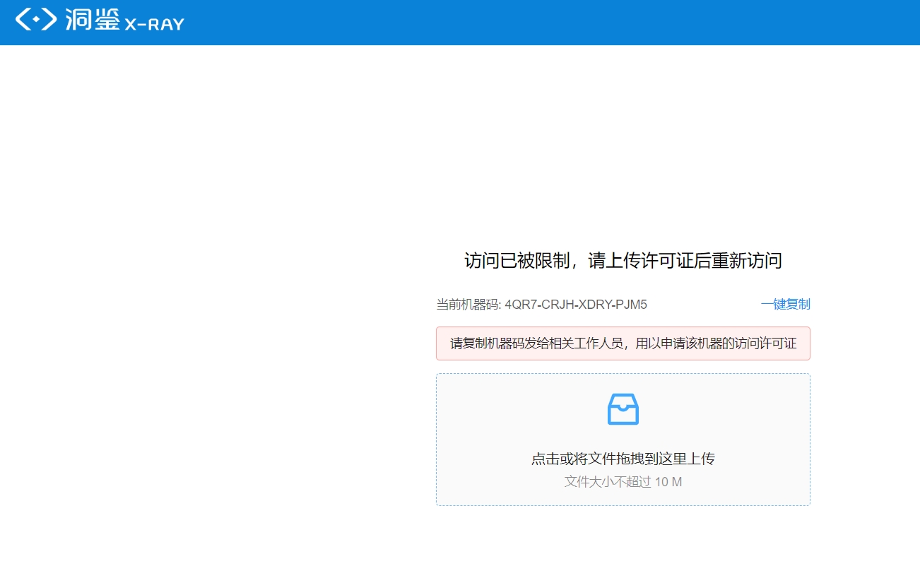The image size is (920, 588).
Task: Click the 访问许可证 words in red notice
Action: (766, 343)
